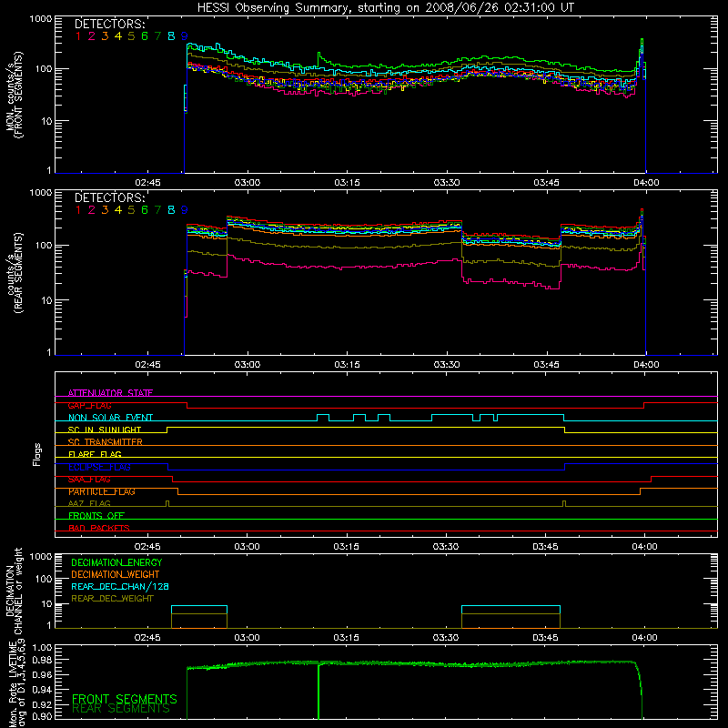Click the 0.94 tick on livetime axis
728x728 pixels.
click(x=42, y=690)
